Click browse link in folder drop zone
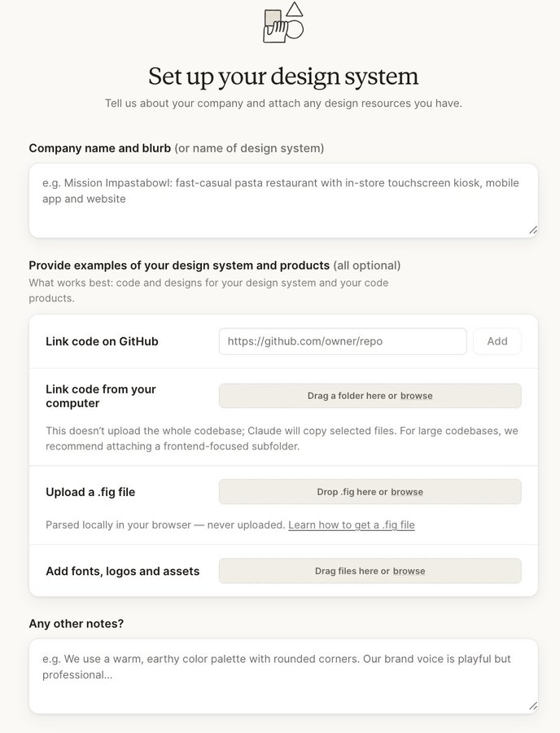The height and width of the screenshot is (733, 560). coord(416,396)
